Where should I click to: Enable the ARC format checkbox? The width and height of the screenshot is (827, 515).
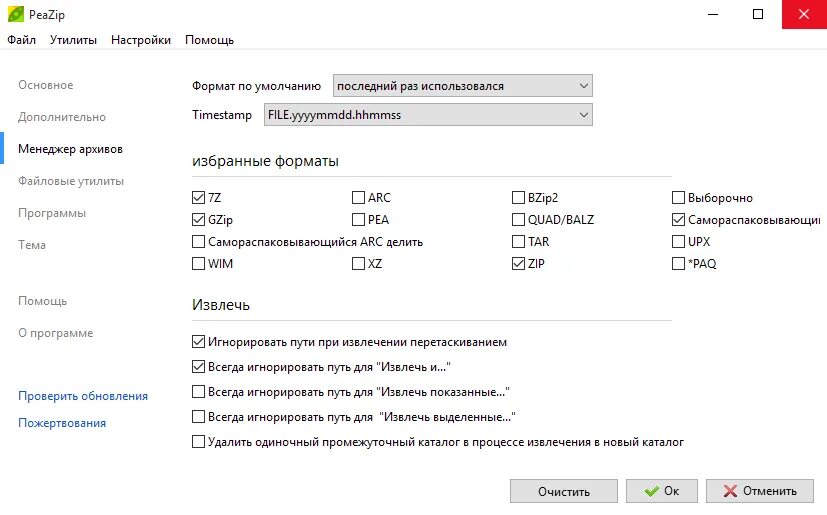pos(358,197)
